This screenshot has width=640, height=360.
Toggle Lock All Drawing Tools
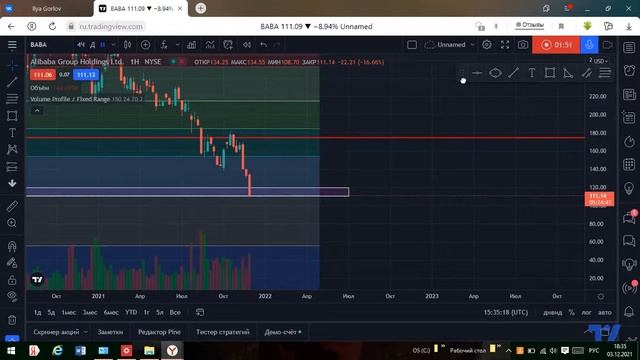[12, 280]
